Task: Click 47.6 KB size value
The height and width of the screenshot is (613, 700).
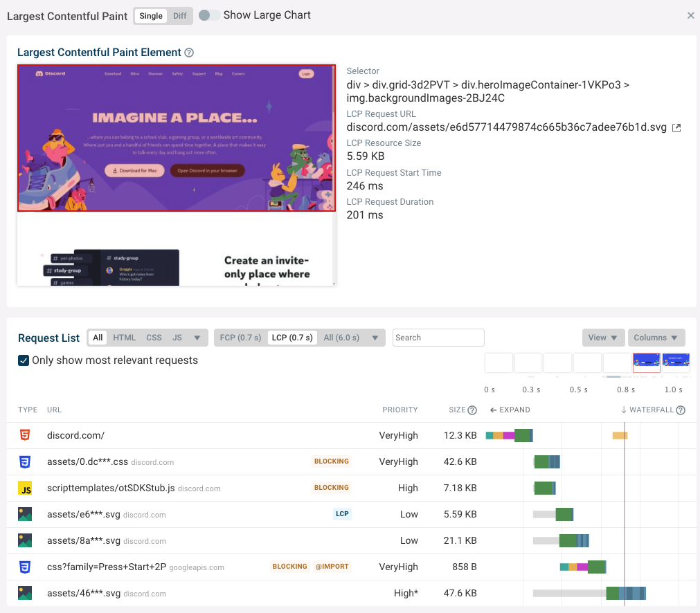Action: click(460, 594)
